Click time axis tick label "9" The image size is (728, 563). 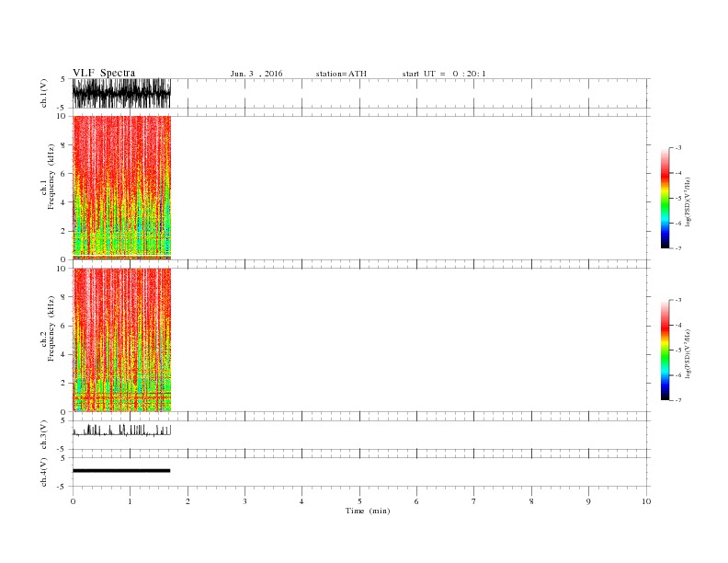(588, 501)
